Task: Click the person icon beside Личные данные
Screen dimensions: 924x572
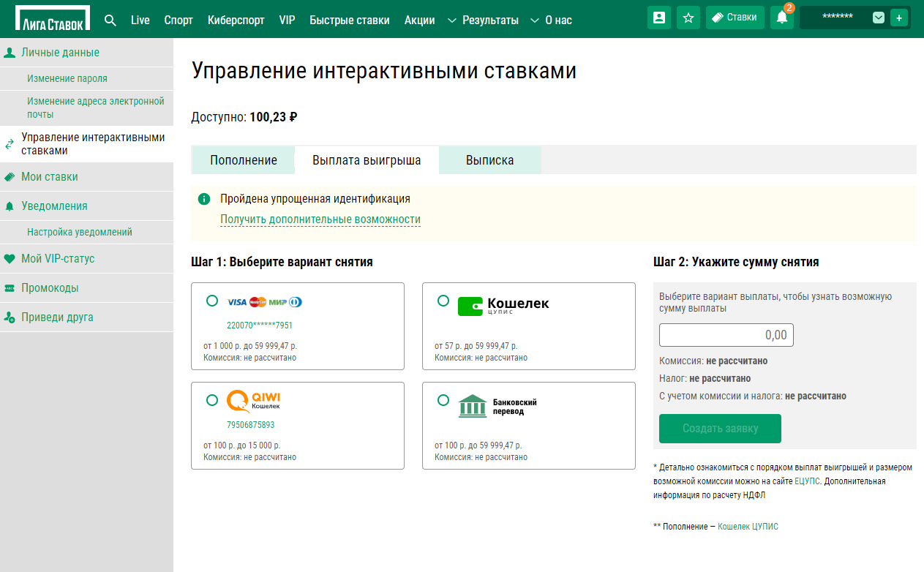Action: 10,53
